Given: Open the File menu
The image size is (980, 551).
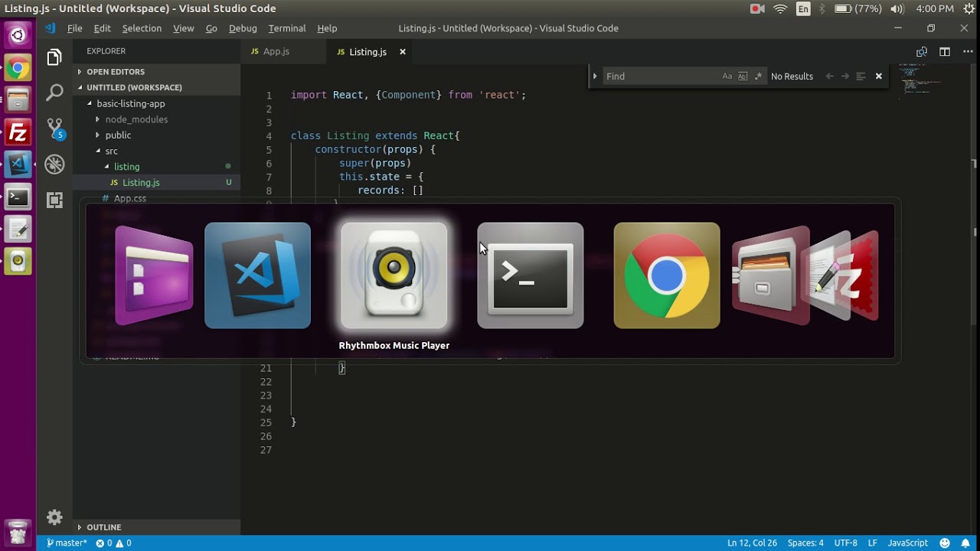Looking at the screenshot, I should tap(74, 28).
